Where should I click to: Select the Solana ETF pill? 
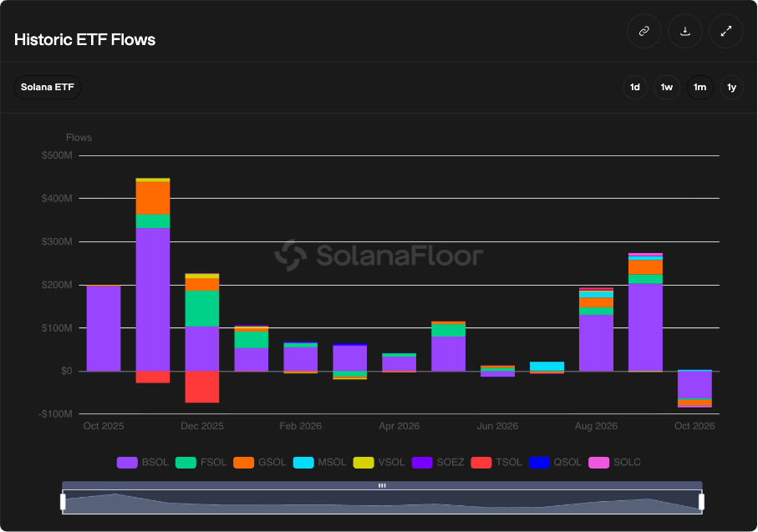click(48, 88)
